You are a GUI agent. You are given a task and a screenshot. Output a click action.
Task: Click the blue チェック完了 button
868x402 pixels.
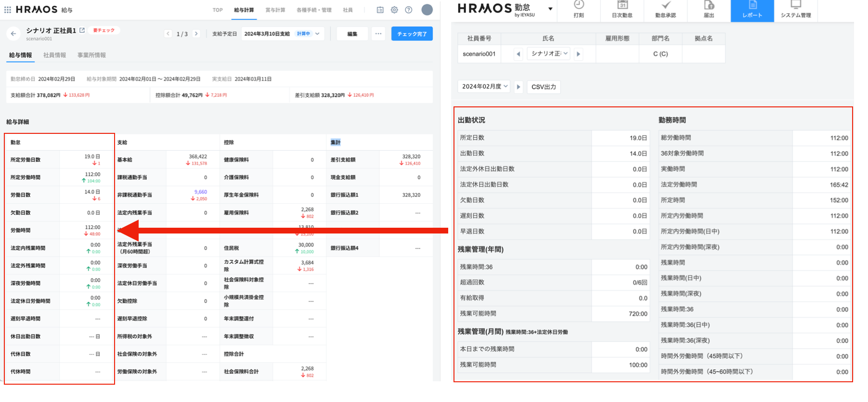(x=412, y=34)
